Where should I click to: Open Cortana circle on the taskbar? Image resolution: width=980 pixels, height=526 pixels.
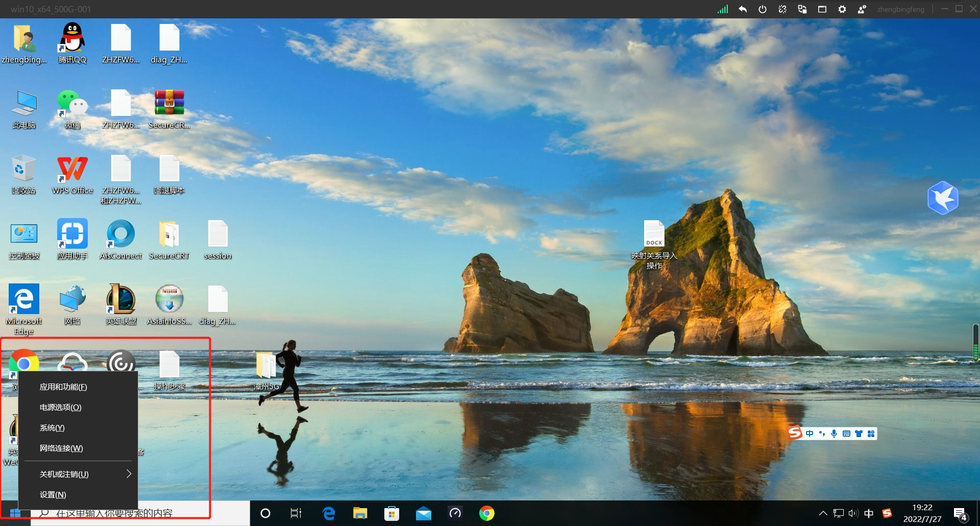click(265, 513)
